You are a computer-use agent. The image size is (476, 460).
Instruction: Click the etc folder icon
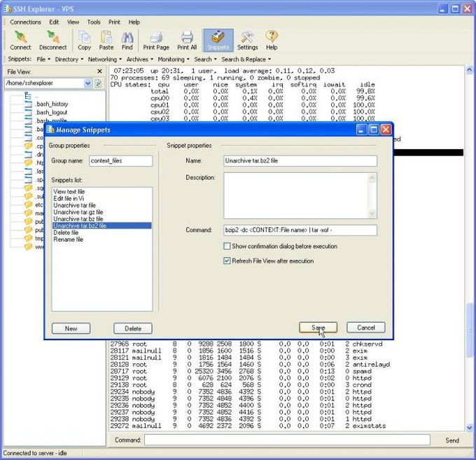click(x=28, y=204)
